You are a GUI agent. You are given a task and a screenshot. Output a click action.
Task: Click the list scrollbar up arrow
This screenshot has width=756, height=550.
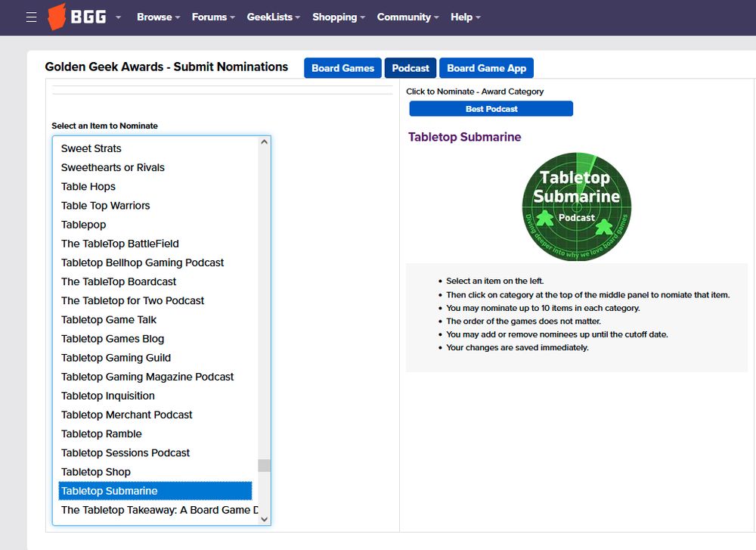pyautogui.click(x=264, y=142)
